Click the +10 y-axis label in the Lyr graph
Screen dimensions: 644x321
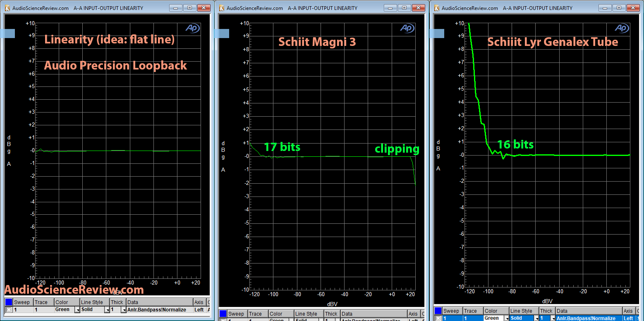tap(459, 24)
